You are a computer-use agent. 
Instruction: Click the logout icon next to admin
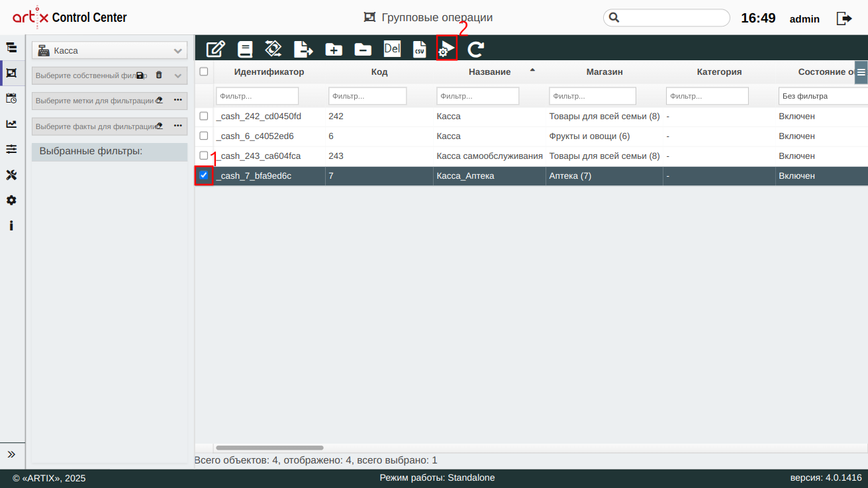click(x=844, y=19)
